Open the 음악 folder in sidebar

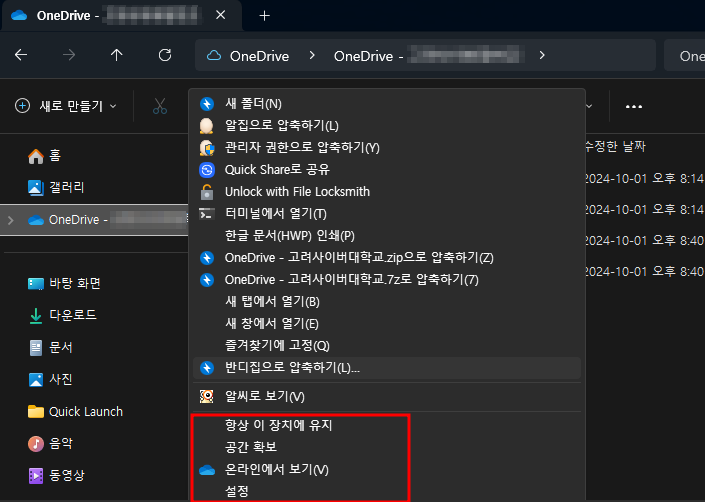(x=50, y=443)
